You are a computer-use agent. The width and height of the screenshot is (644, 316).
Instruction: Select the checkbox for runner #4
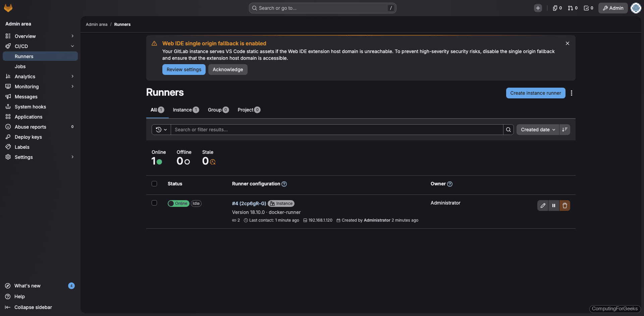[154, 203]
